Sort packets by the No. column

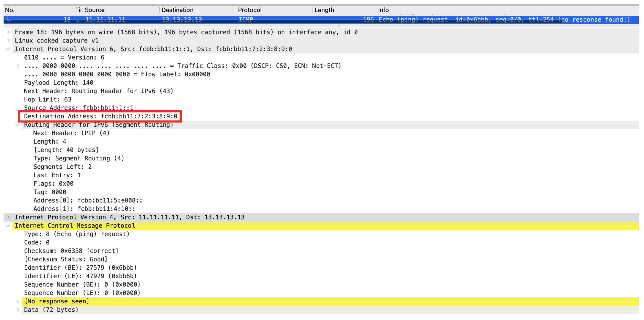click(x=38, y=10)
